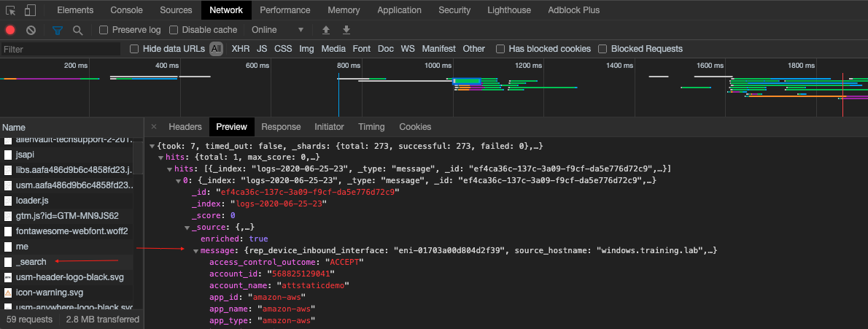
Task: Stop recording network log red button
Action: 10,30
